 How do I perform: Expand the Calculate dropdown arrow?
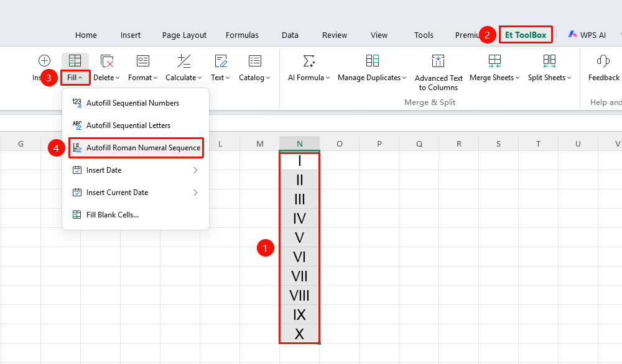click(x=200, y=78)
